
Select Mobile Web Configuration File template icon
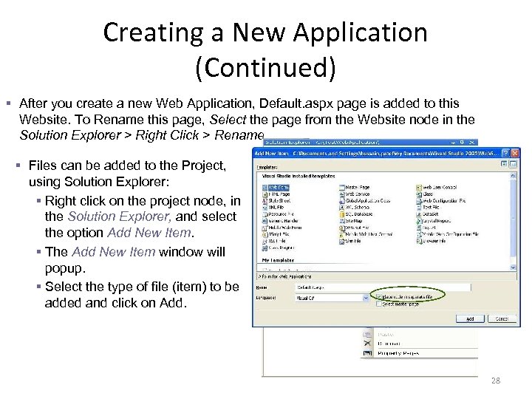point(419,234)
